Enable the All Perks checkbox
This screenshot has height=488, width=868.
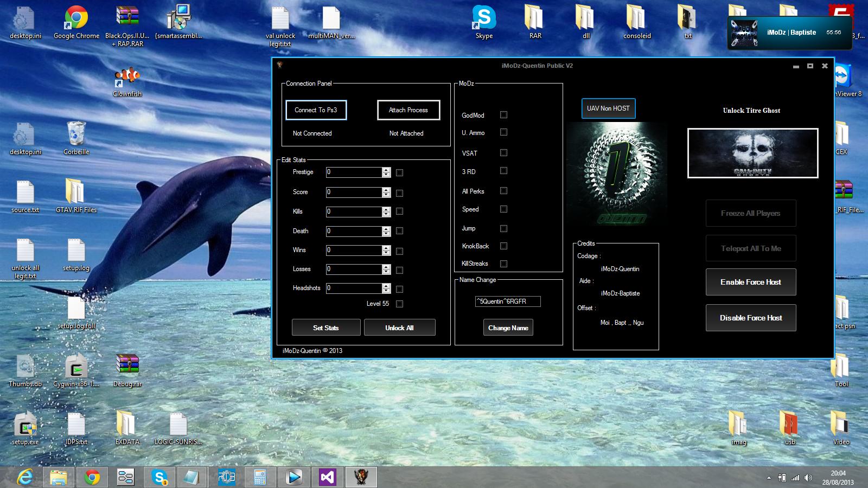tap(503, 191)
